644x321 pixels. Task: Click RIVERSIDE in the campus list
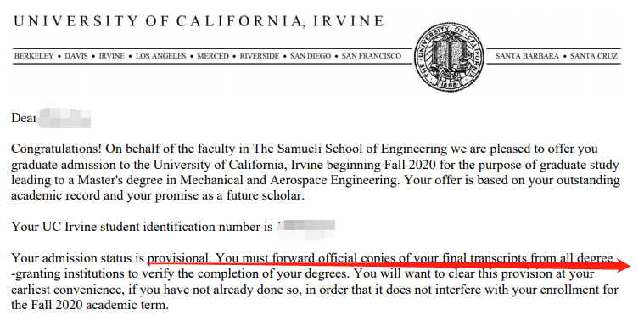[260, 56]
